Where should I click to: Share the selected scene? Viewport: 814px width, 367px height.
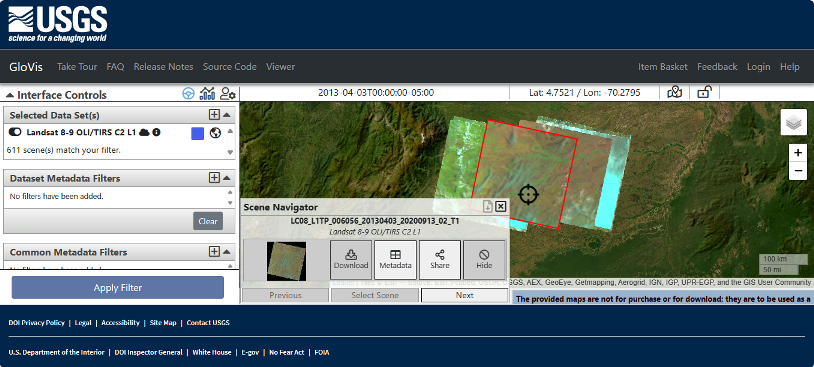pyautogui.click(x=440, y=259)
